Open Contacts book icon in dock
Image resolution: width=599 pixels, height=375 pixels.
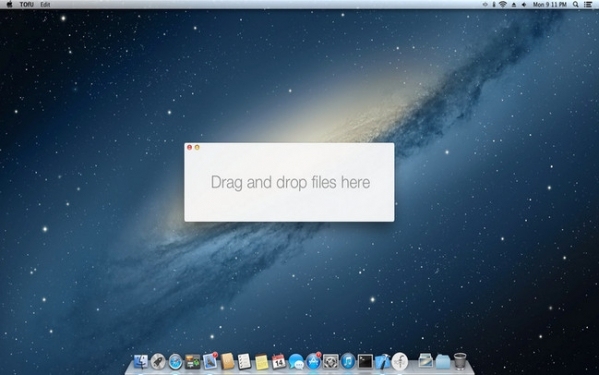pos(227,362)
